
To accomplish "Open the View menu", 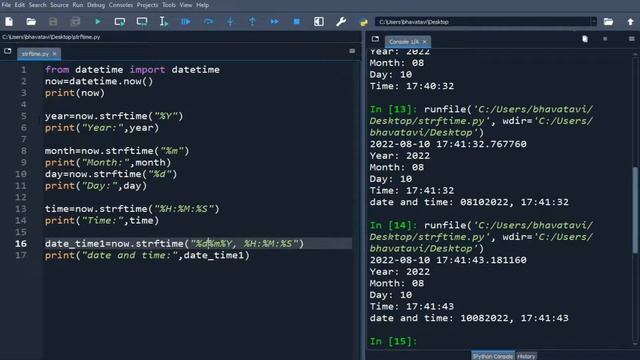I will [x=186, y=5].
